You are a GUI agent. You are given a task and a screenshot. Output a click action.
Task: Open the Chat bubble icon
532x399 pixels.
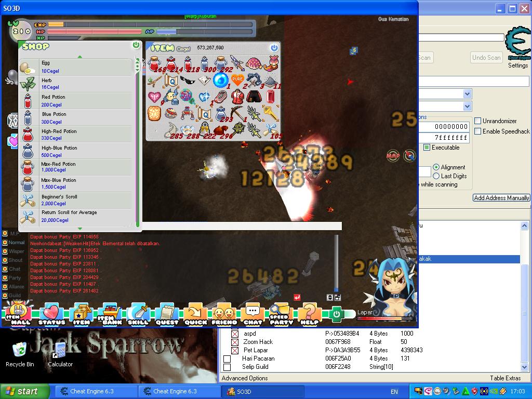point(253,314)
